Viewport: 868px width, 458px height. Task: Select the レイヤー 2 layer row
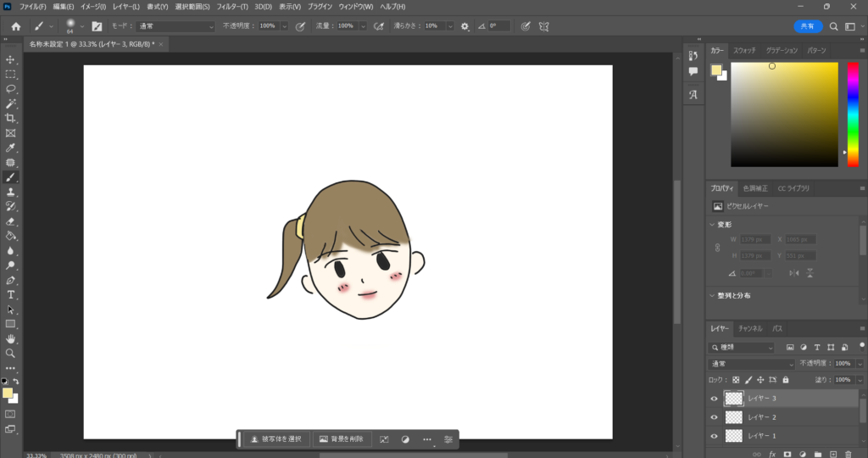pyautogui.click(x=788, y=417)
